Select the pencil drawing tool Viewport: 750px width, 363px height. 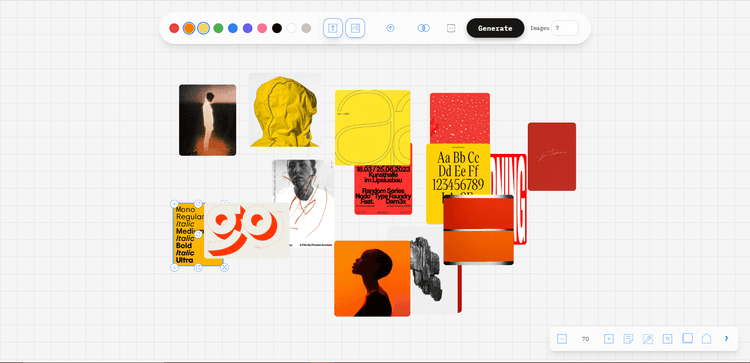point(648,339)
